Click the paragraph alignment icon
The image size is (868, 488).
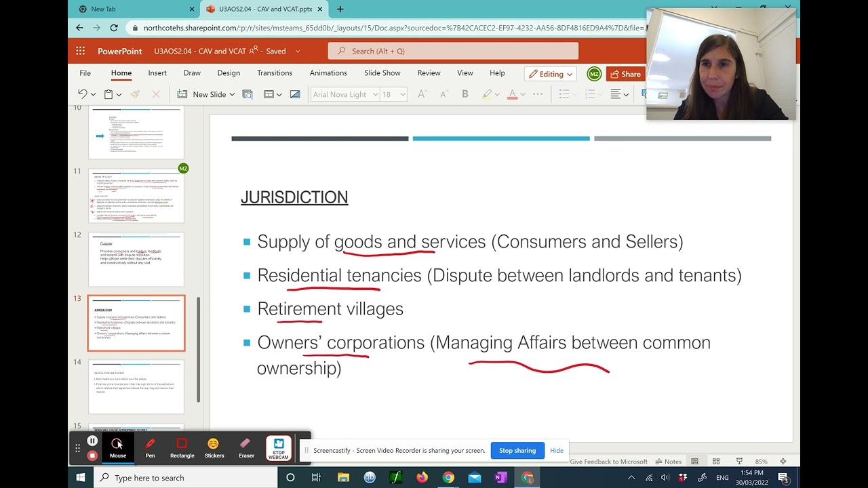[616, 94]
